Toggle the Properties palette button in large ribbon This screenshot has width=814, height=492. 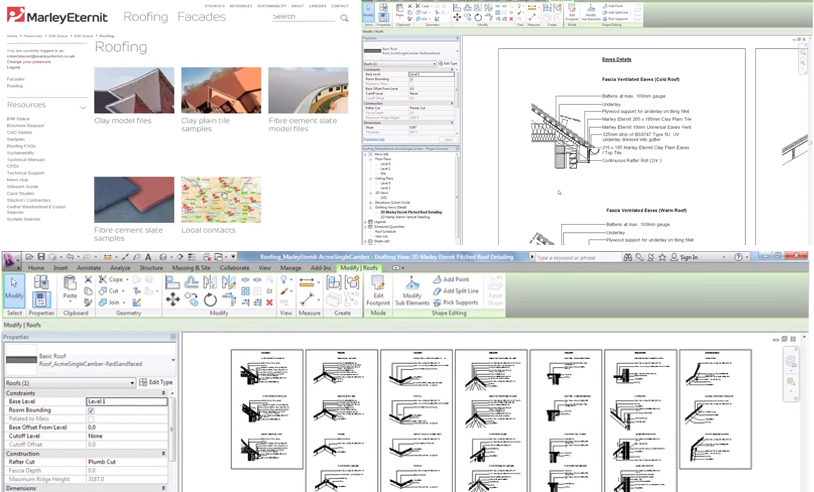tap(41, 299)
